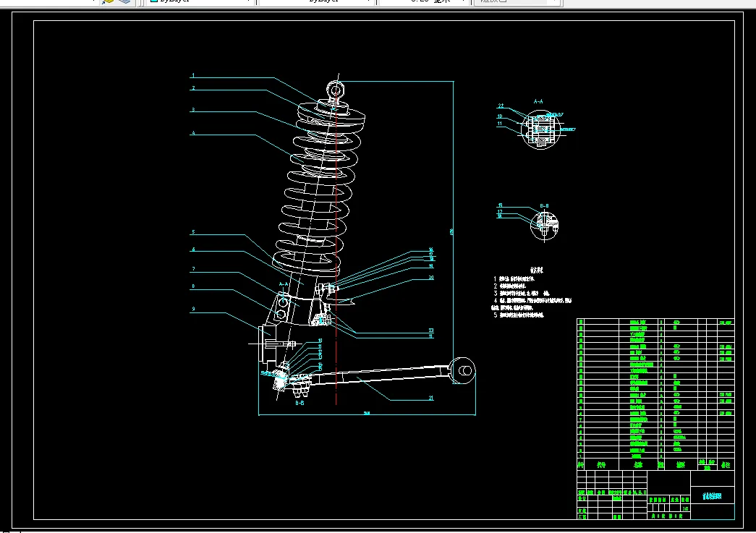Select callout number 4 leader label
Image resolution: width=756 pixels, height=533 pixels.
pos(193,134)
